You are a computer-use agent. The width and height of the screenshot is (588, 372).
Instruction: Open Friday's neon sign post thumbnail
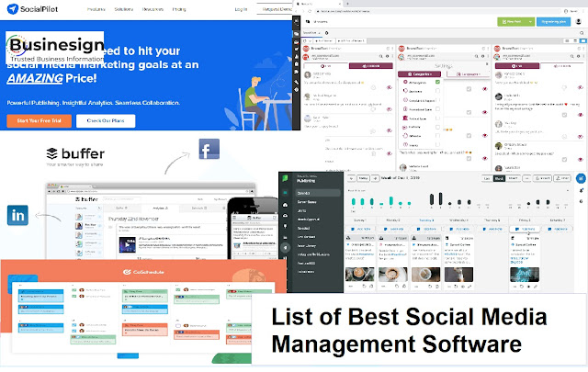tap(525, 274)
